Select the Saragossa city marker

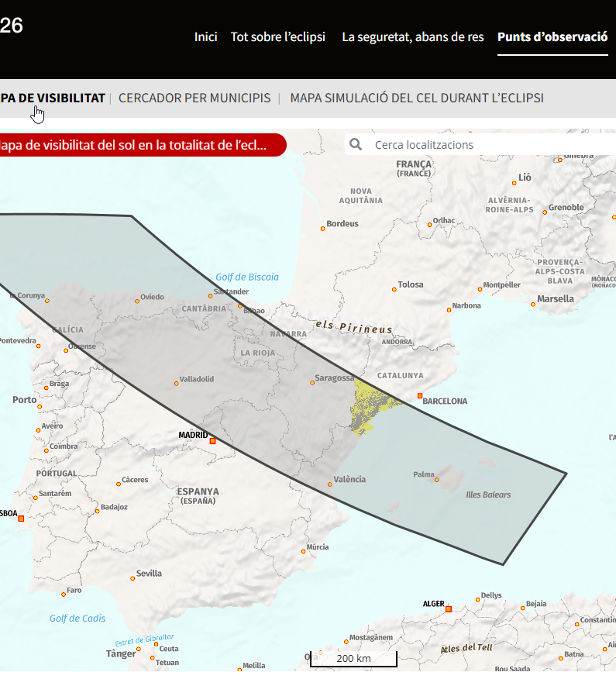coord(312,383)
